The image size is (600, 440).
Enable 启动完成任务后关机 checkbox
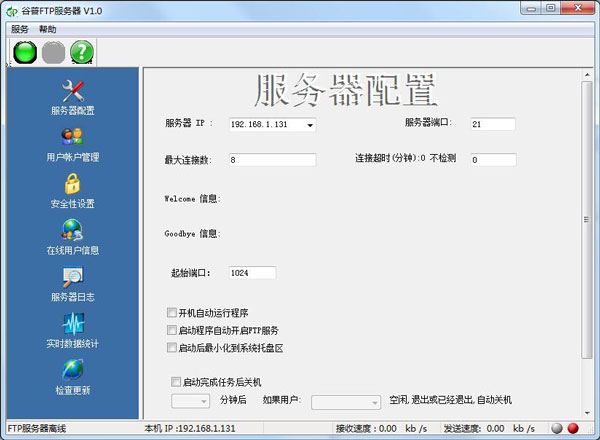coord(176,381)
